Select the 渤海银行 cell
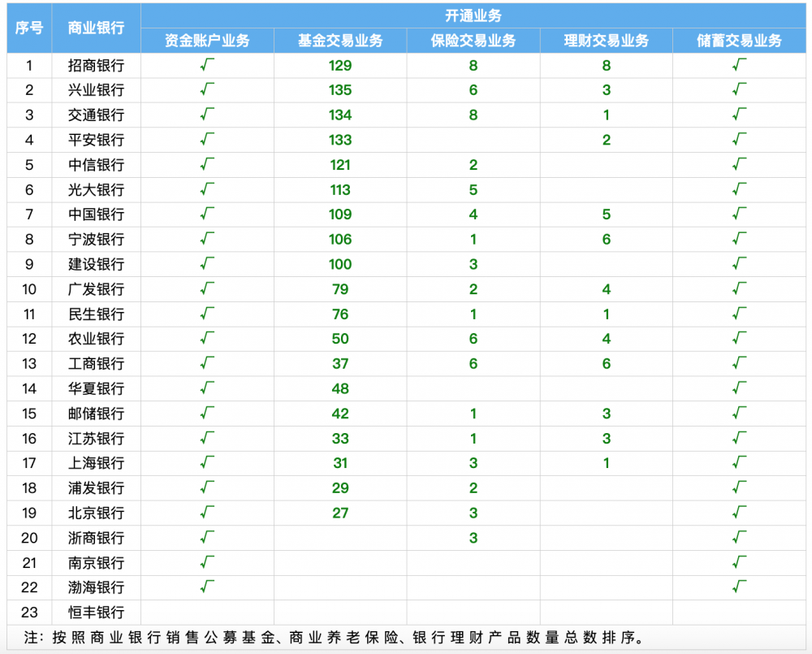This screenshot has width=812, height=654. (97, 587)
